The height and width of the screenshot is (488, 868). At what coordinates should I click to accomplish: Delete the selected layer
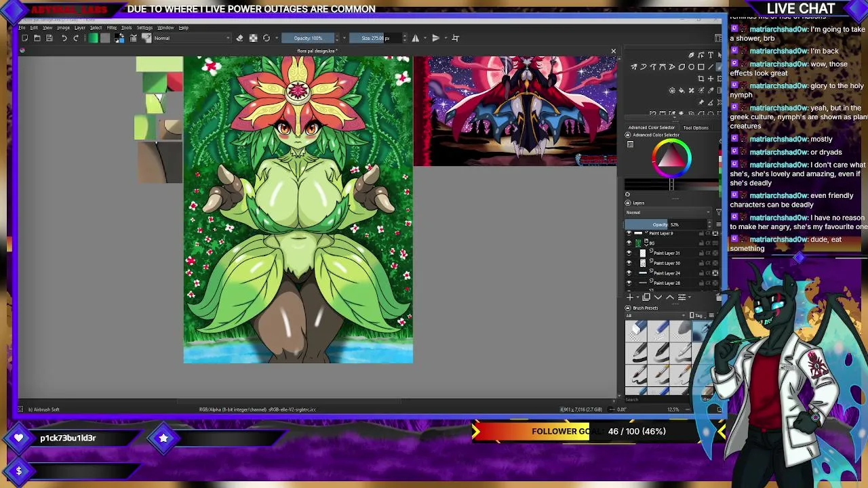tap(719, 298)
